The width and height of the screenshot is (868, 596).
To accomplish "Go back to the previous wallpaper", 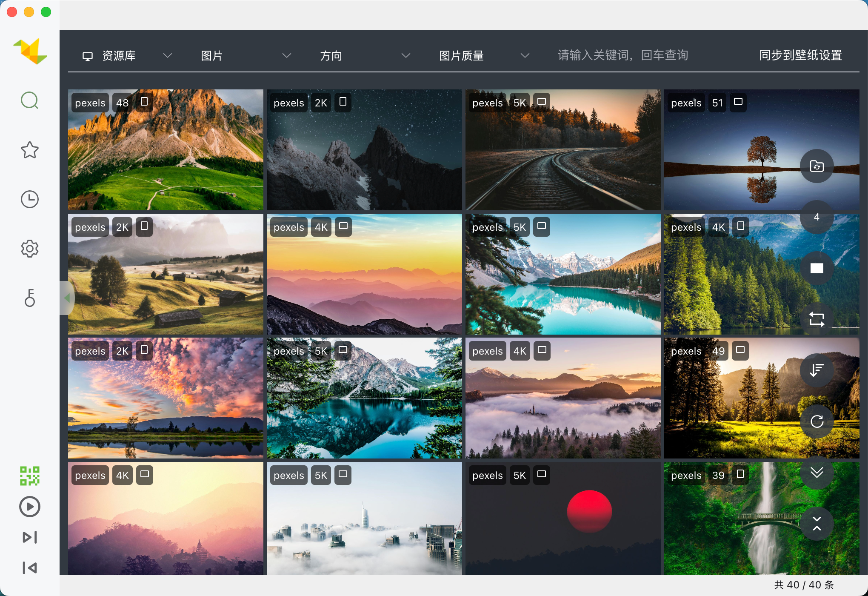I will (x=30, y=568).
